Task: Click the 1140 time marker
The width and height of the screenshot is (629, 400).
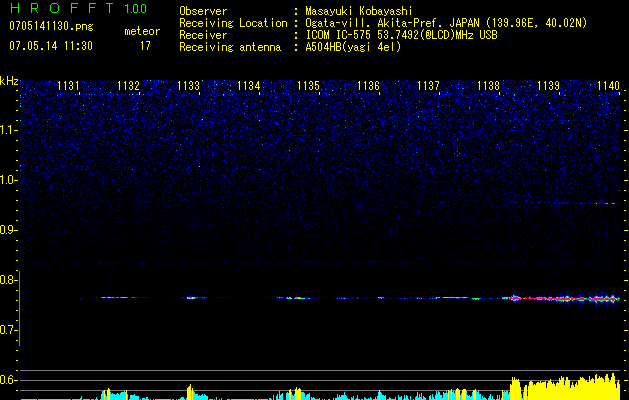Action: coord(609,86)
